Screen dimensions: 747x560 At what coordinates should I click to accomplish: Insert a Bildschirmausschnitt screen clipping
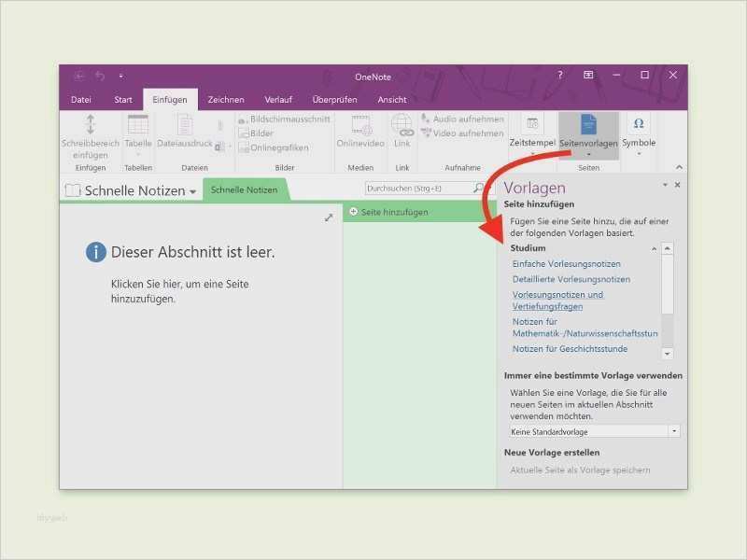[278, 119]
